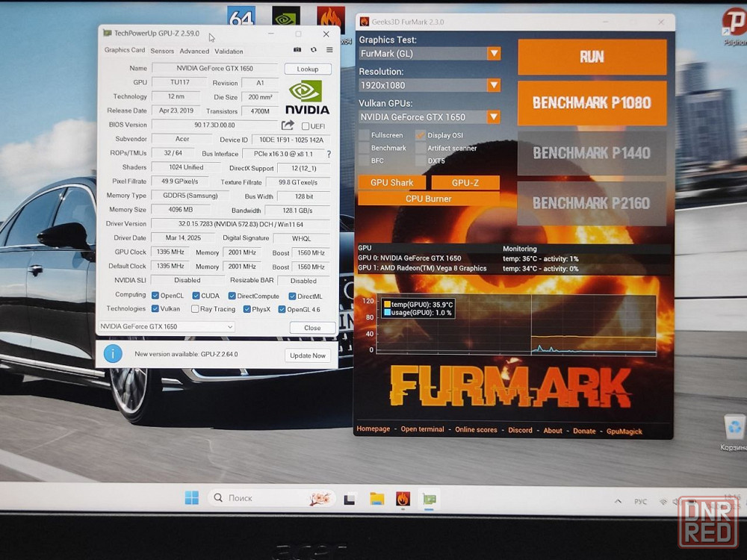This screenshot has width=747, height=560.
Task: Open the Windows Start menu
Action: point(192,498)
